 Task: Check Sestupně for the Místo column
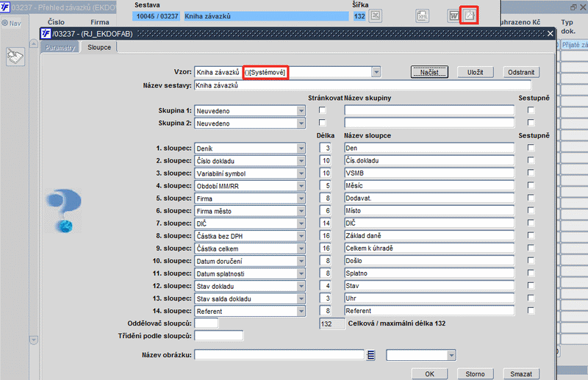click(x=531, y=210)
